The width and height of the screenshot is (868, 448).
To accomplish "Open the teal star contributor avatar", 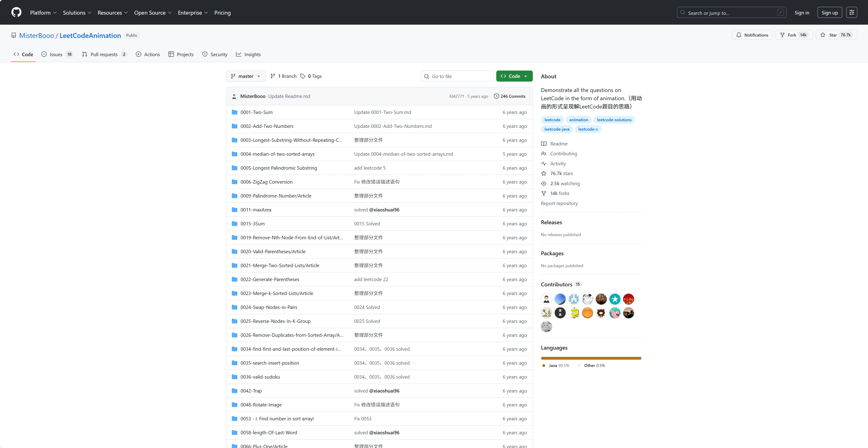I will tap(615, 299).
